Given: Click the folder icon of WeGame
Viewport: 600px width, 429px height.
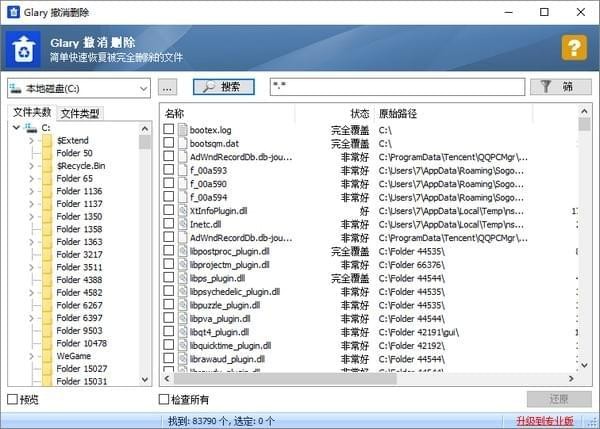Looking at the screenshot, I should click(x=47, y=356).
